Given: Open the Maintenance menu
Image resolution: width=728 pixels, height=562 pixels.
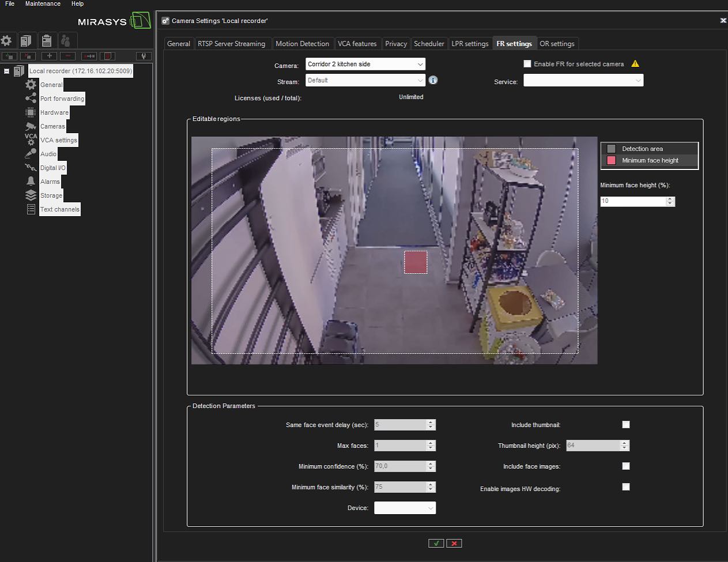Looking at the screenshot, I should coord(43,4).
